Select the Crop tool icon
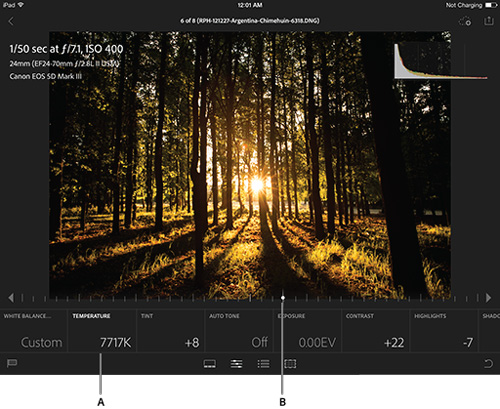500x409 pixels. [290, 364]
